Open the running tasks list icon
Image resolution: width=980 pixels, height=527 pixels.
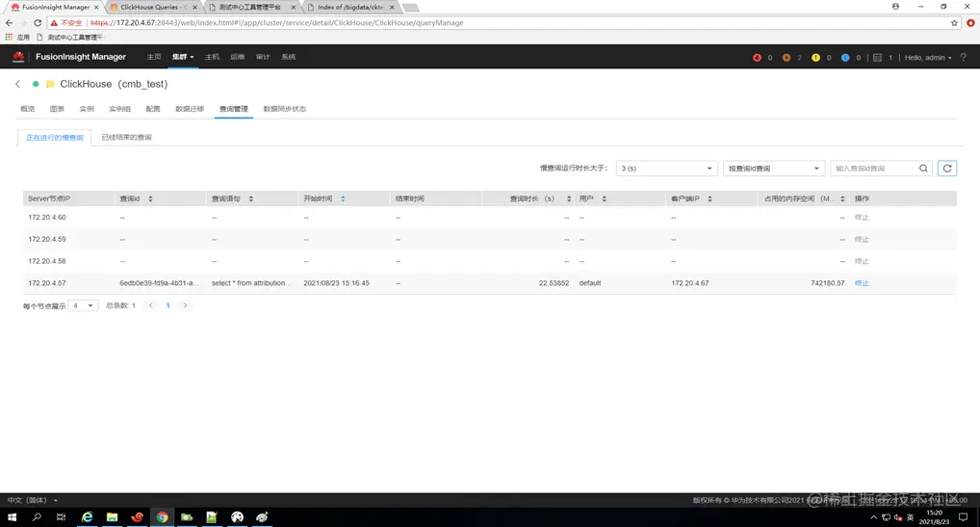coord(878,58)
